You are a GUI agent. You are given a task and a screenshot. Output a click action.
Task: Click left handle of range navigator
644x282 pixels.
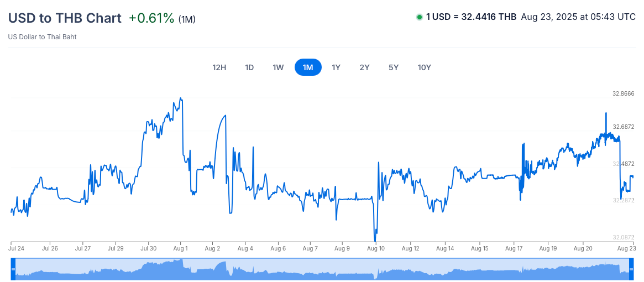click(x=13, y=269)
